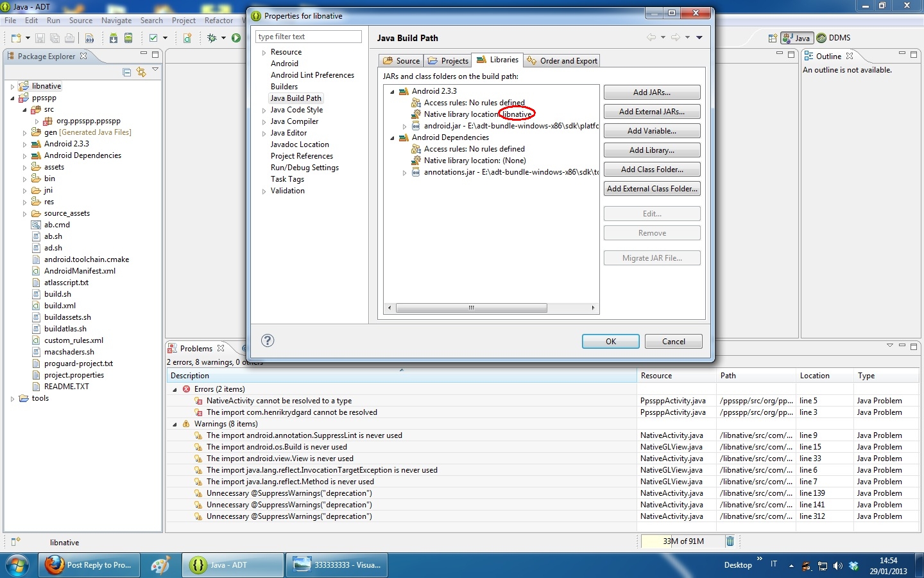This screenshot has width=924, height=578.
Task: Switch to the Order and Export tab
Action: coord(562,61)
